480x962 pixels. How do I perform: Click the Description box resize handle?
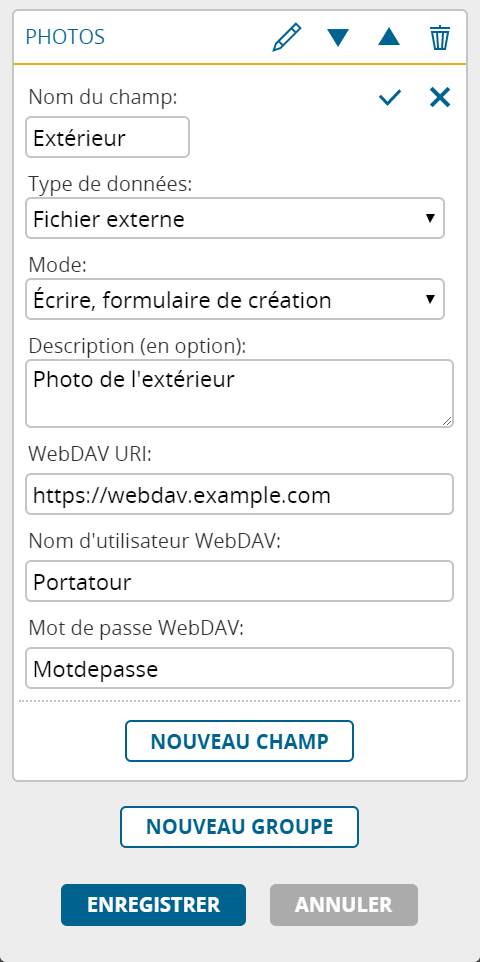tap(447, 421)
